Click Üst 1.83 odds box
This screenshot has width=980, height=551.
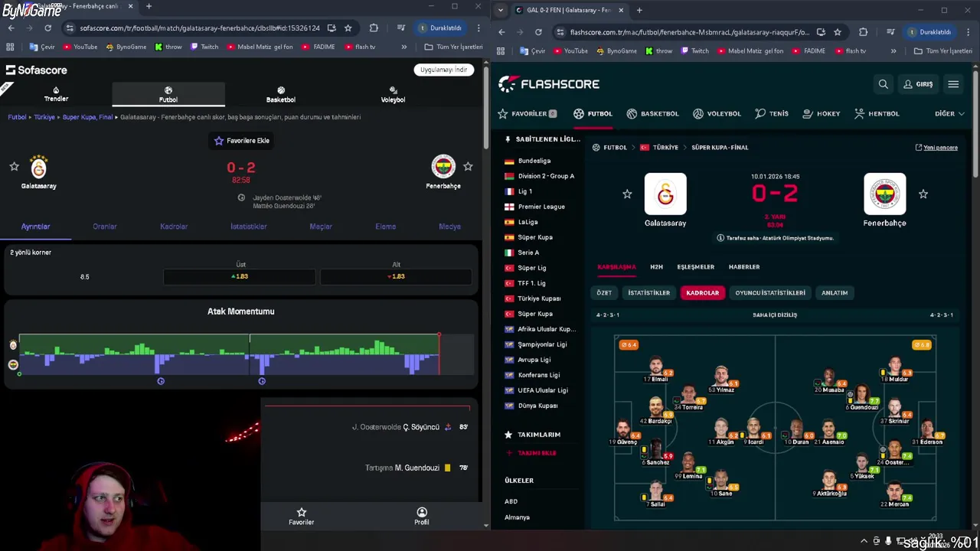click(x=240, y=276)
